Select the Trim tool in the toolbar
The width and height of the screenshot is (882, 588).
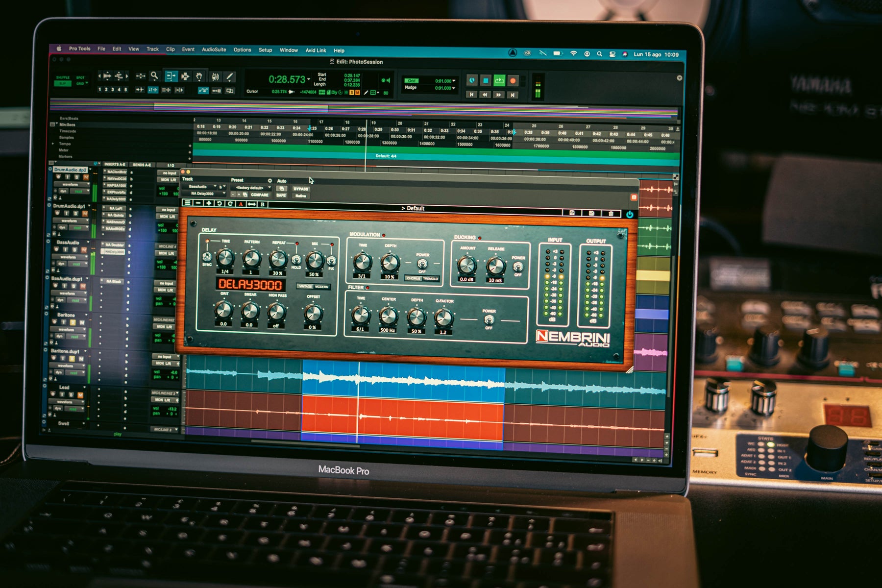point(171,76)
